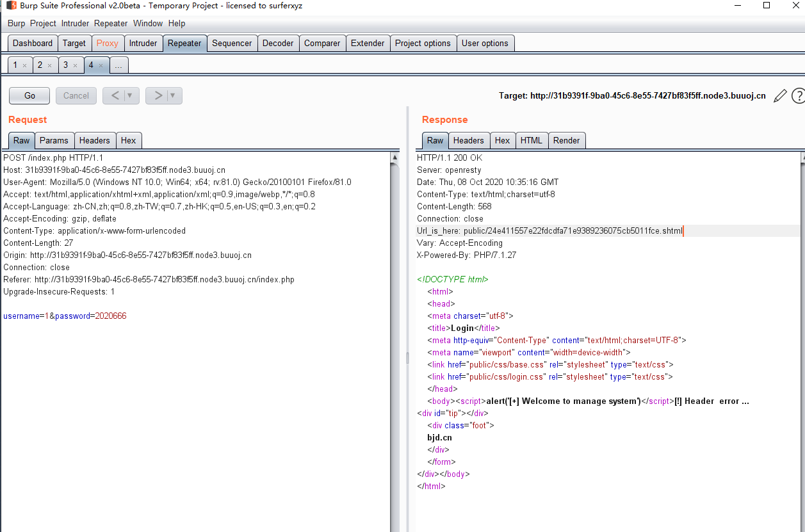Viewport: 805px width, 532px height.
Task: Click the Origin header line in request
Action: 127,255
